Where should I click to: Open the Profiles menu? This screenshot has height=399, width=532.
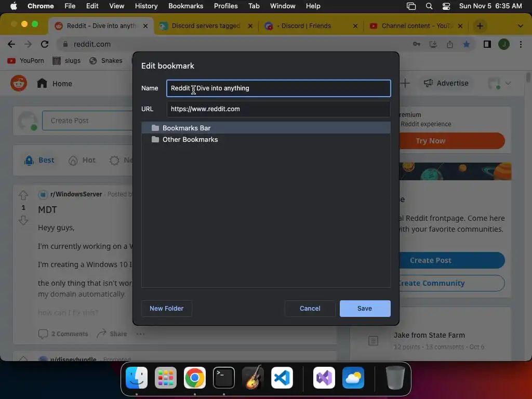click(x=225, y=6)
